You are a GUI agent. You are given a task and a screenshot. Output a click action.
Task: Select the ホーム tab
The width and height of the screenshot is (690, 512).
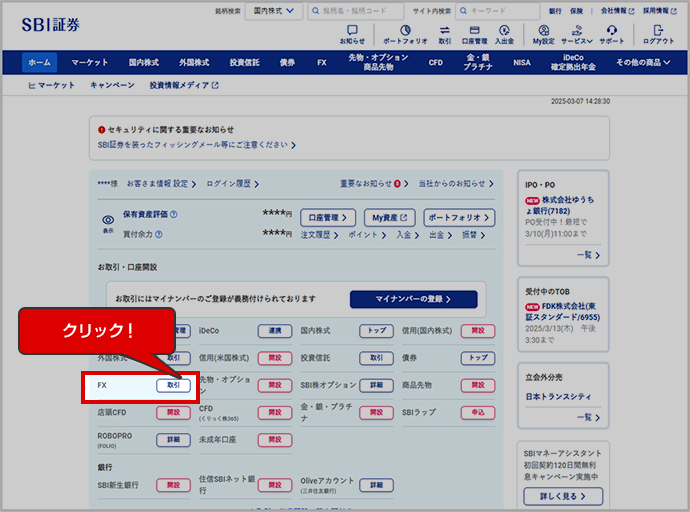[x=40, y=62]
